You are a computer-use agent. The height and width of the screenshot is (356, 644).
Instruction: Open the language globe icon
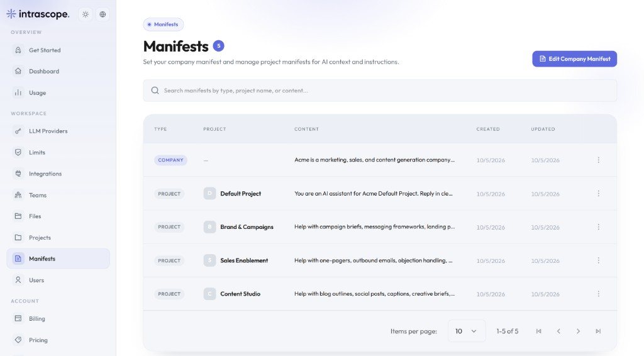point(103,14)
